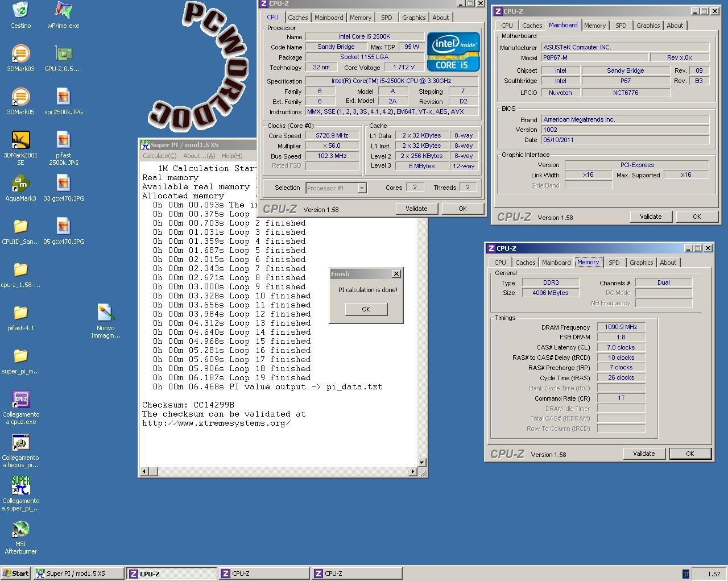
Task: Click Validate in CPU tab window
Action: tap(416, 209)
